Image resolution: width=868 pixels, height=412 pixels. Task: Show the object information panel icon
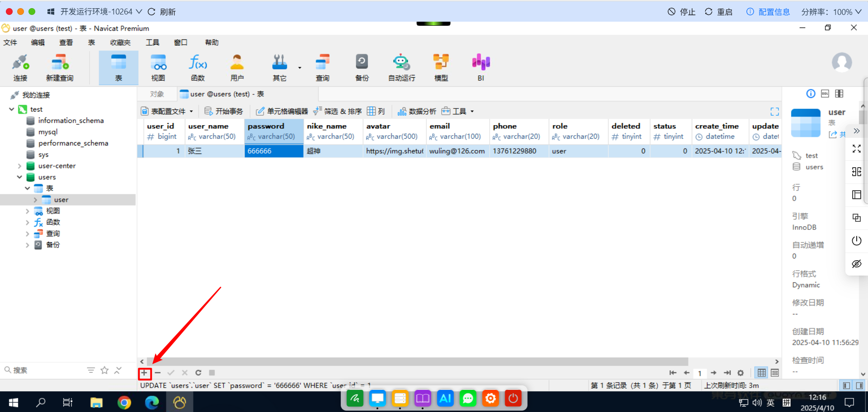click(811, 94)
